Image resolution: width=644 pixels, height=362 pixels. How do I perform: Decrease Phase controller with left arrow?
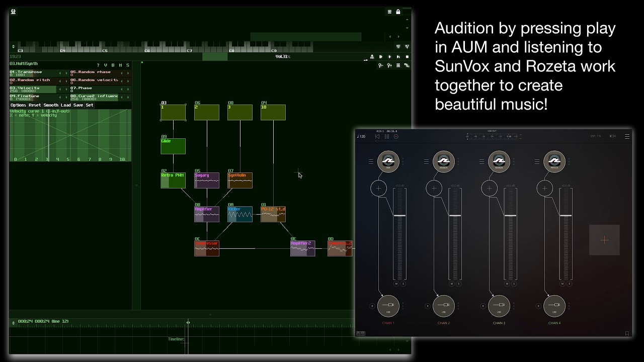click(x=122, y=89)
